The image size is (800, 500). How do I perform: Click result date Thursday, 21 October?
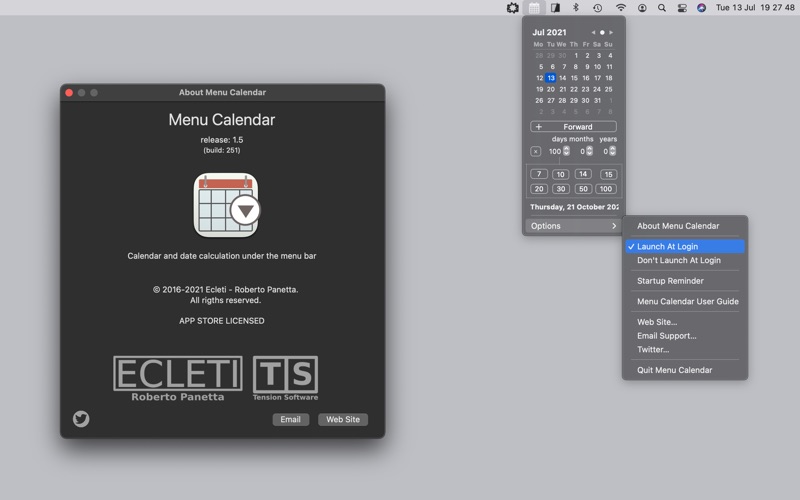(574, 207)
